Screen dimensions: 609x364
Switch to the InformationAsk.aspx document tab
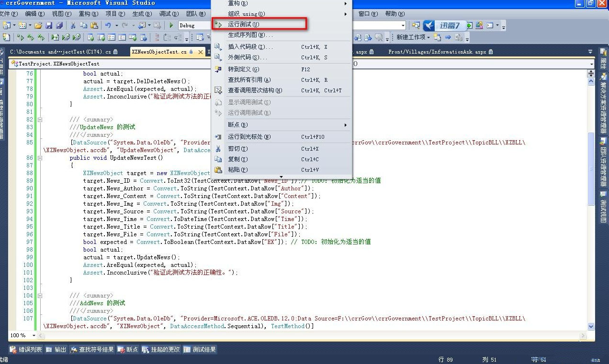[437, 52]
